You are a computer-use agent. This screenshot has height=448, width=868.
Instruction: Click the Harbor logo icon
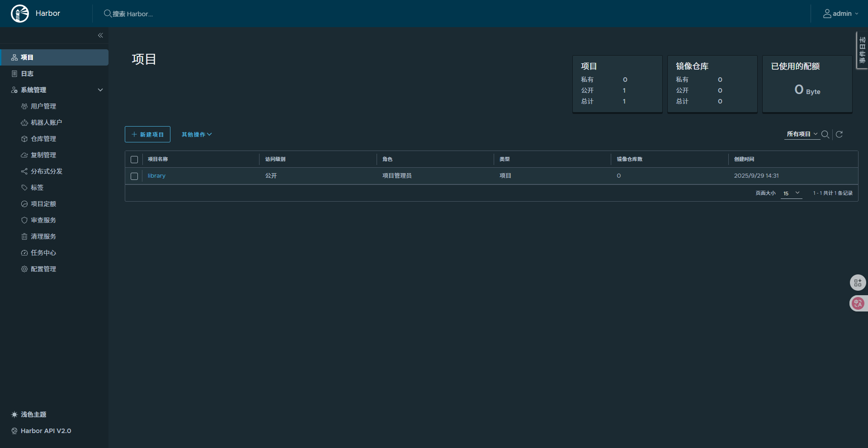click(x=20, y=14)
